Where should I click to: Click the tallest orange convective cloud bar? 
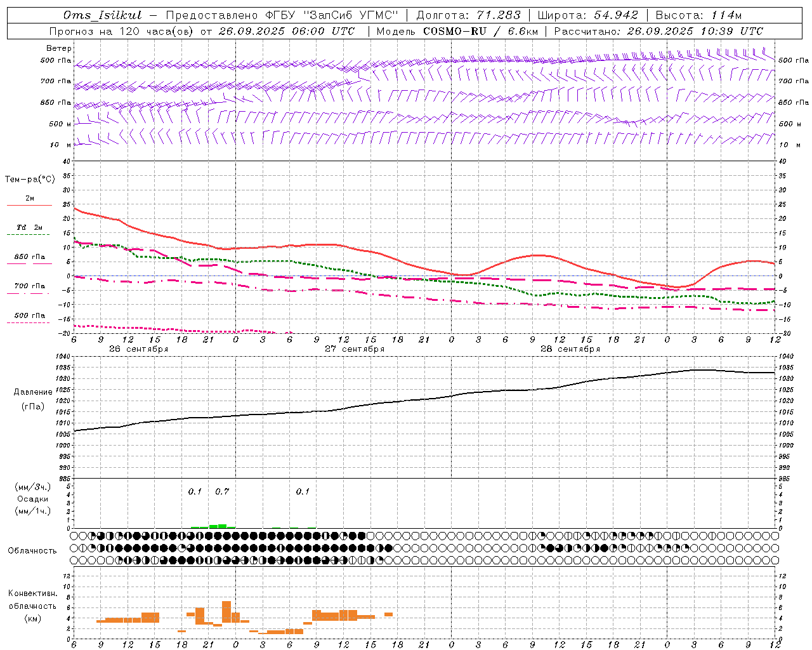[226, 613]
